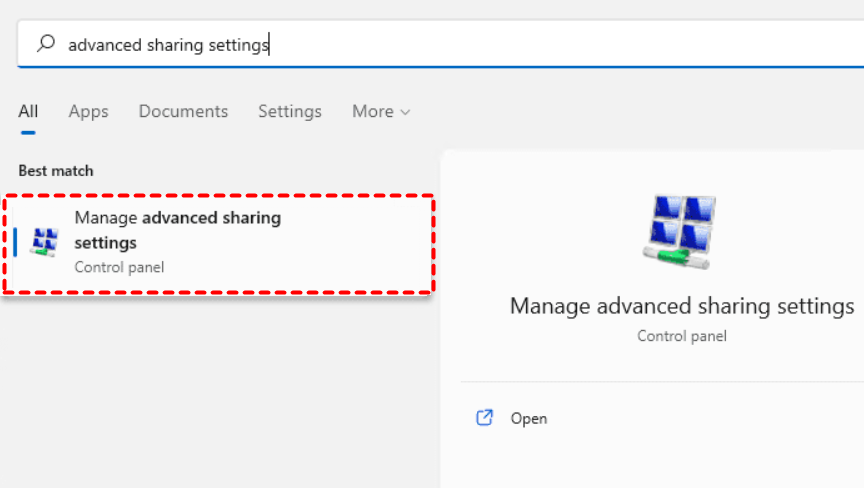Switch to the Documents tab
This screenshot has width=864, height=488.
click(183, 112)
